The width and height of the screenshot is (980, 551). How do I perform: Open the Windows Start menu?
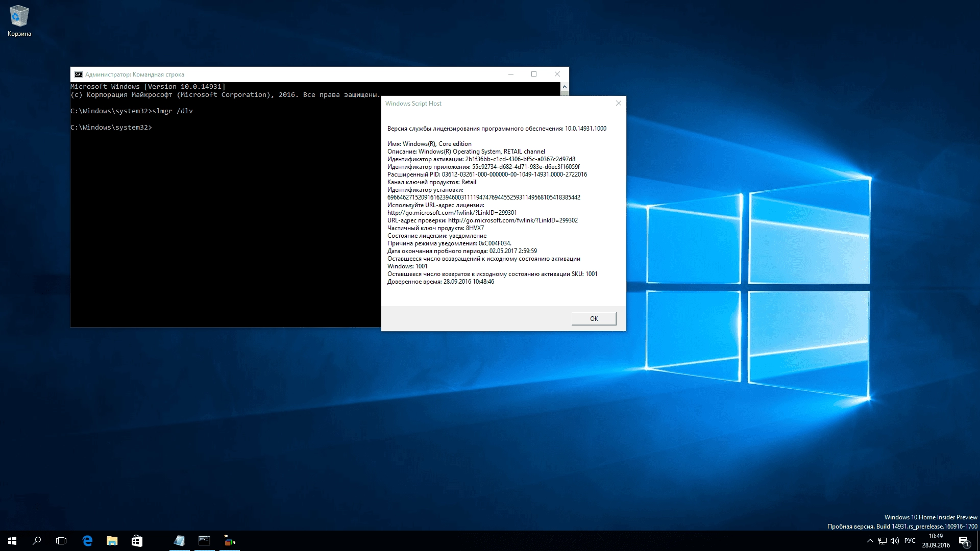tap(12, 541)
